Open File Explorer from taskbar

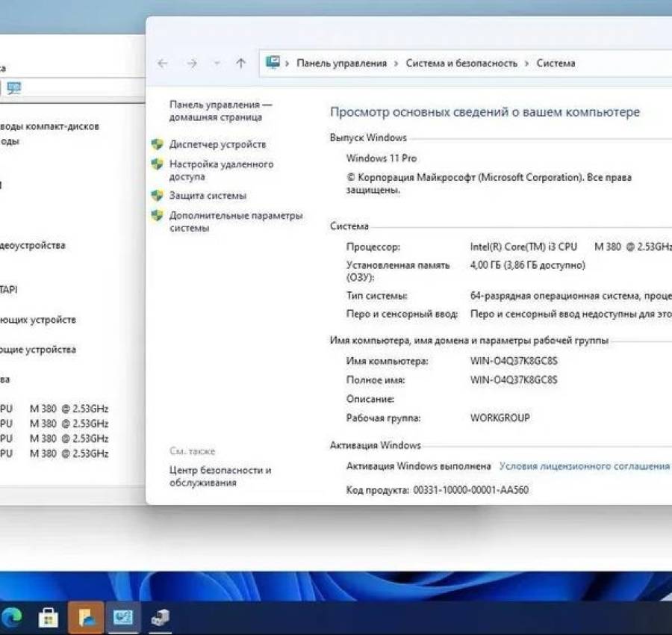[86, 617]
